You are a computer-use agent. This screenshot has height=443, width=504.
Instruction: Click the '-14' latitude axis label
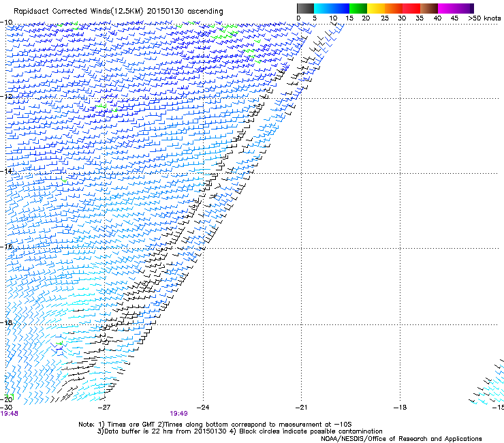(6, 171)
